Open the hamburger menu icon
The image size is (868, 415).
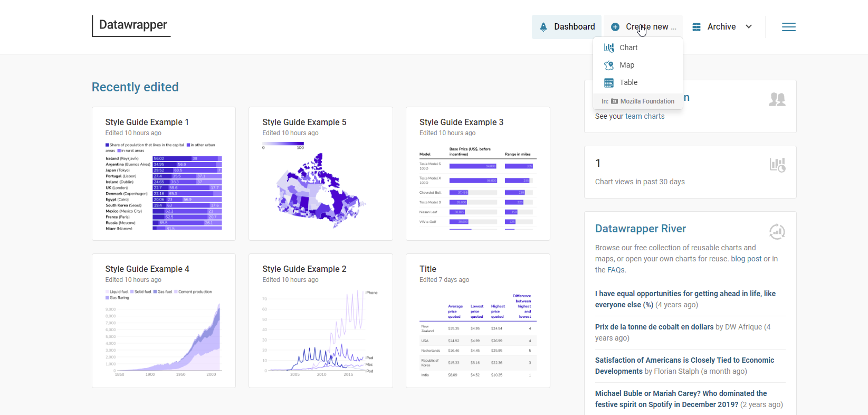[788, 27]
